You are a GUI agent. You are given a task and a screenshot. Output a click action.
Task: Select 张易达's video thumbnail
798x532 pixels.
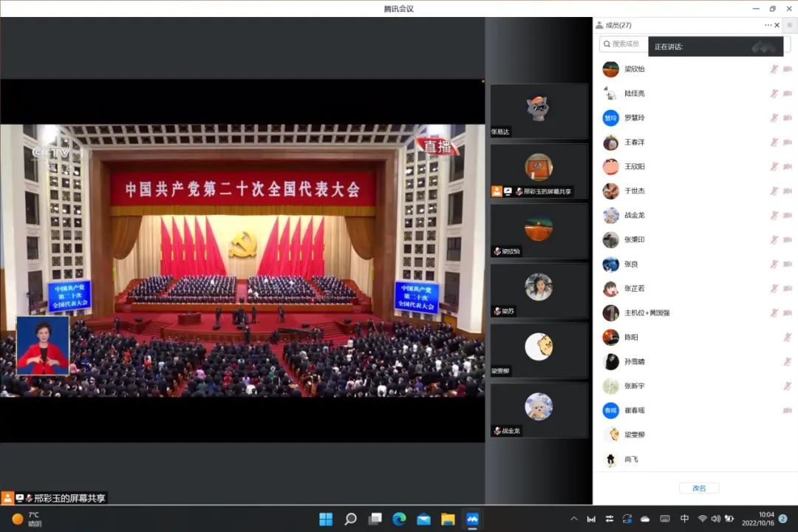[539, 110]
